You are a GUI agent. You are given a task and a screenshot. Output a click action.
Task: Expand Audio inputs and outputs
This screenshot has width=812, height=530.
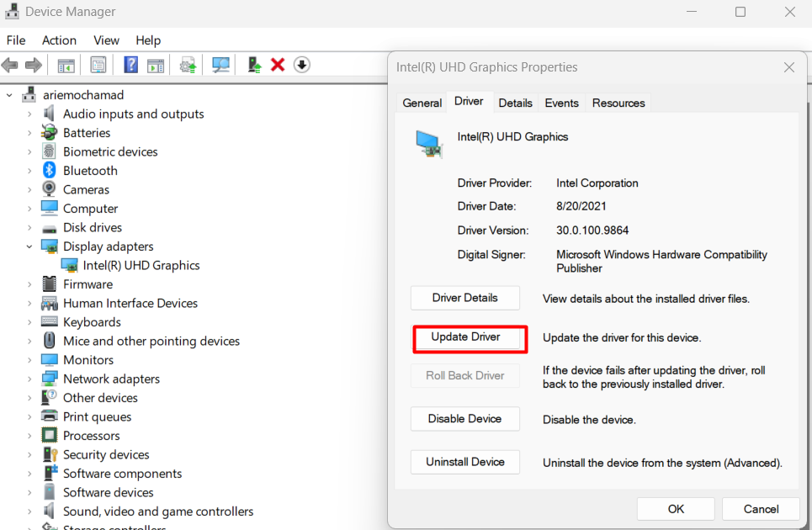pos(29,114)
